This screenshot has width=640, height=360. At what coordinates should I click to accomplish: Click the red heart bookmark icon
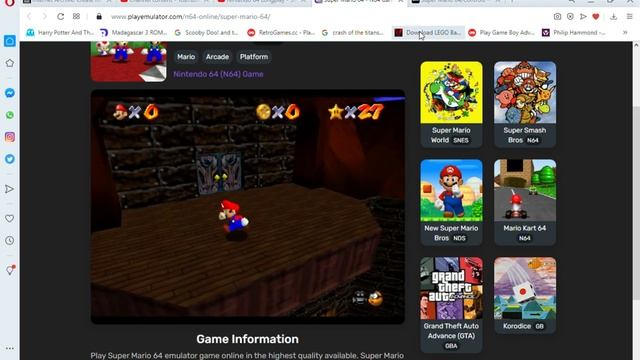point(596,16)
